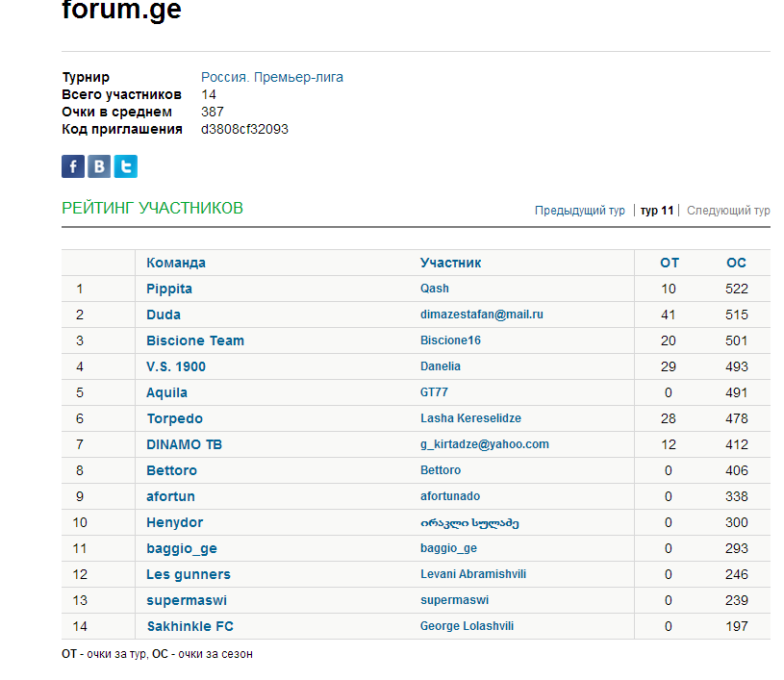Open participant Lasha Kereselidze's profile

470,418
